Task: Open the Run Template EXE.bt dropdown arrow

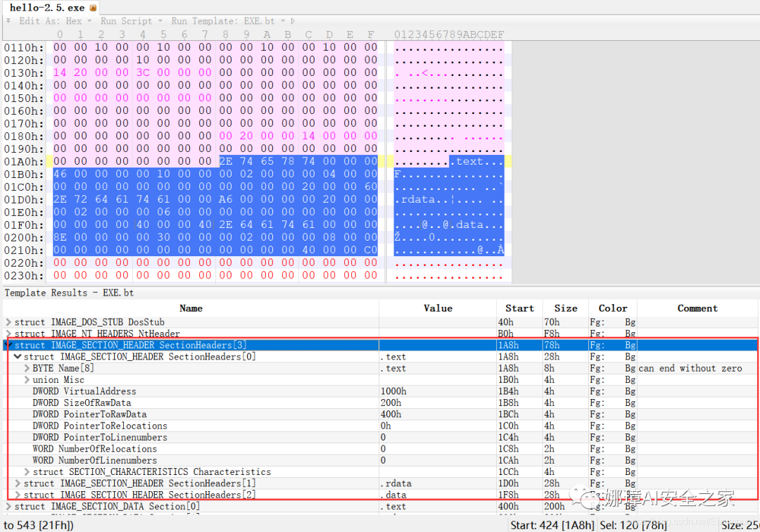Action: pos(283,21)
